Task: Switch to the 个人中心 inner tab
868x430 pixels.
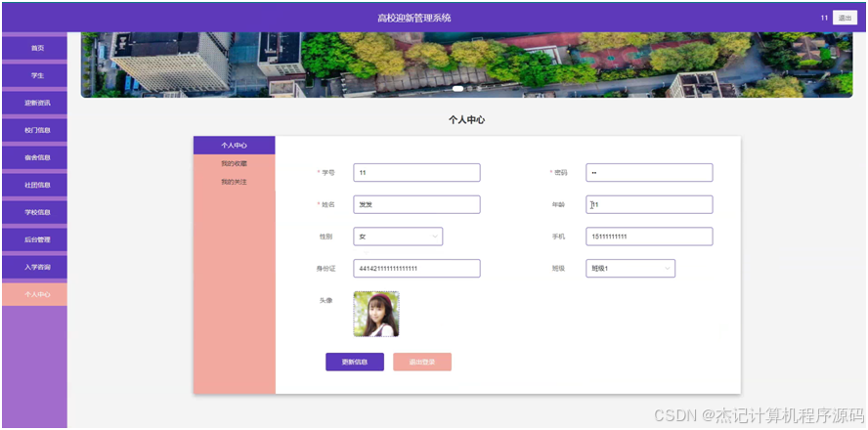Action: (x=235, y=146)
